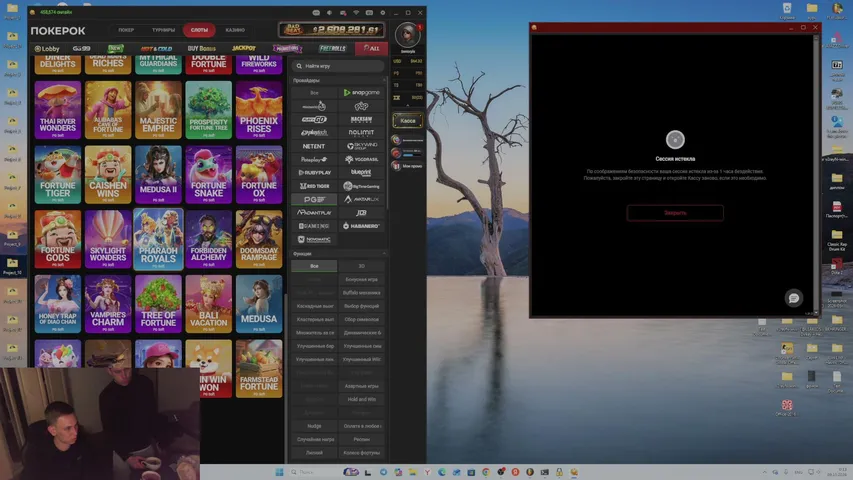
Task: Switch to the 'Покер' tab
Action: click(126, 30)
